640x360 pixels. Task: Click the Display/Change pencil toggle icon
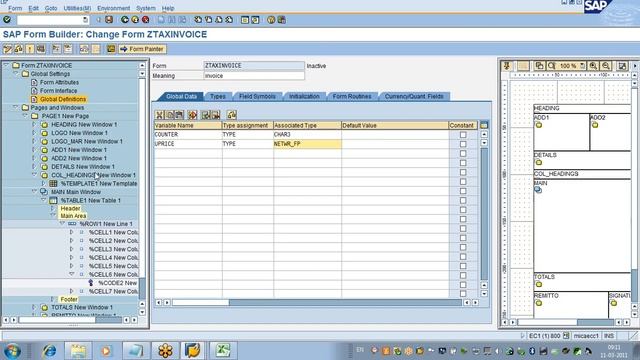pos(7,49)
